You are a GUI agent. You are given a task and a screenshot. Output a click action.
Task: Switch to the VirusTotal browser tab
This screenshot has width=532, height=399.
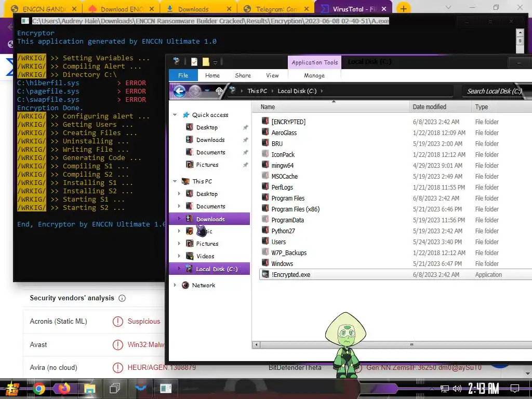353,9
